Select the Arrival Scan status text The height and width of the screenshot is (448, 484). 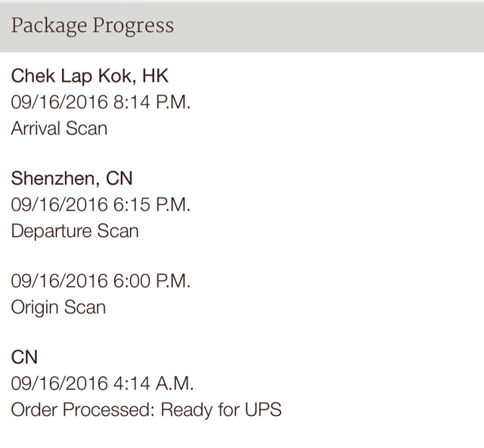tap(59, 128)
